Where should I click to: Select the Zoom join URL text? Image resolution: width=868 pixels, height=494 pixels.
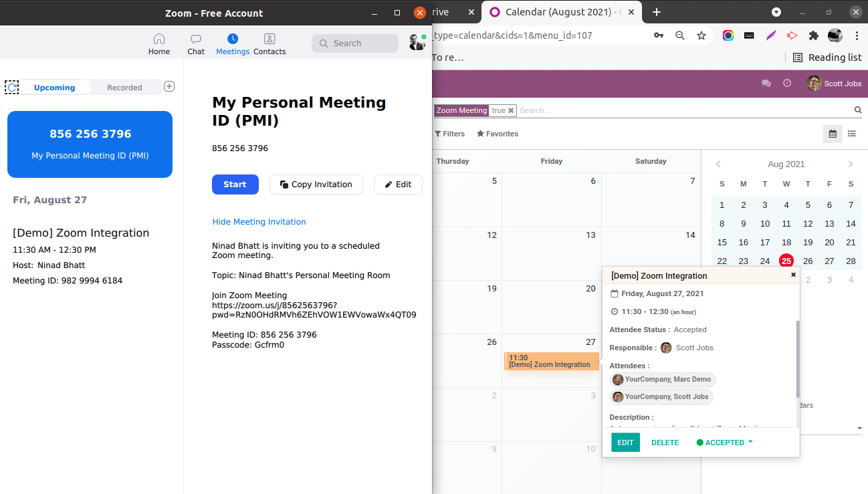point(314,310)
